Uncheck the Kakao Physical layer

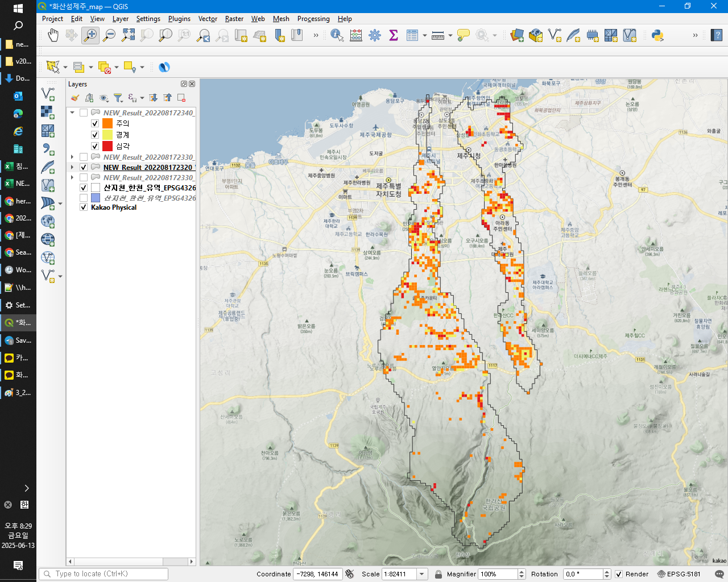coord(84,207)
